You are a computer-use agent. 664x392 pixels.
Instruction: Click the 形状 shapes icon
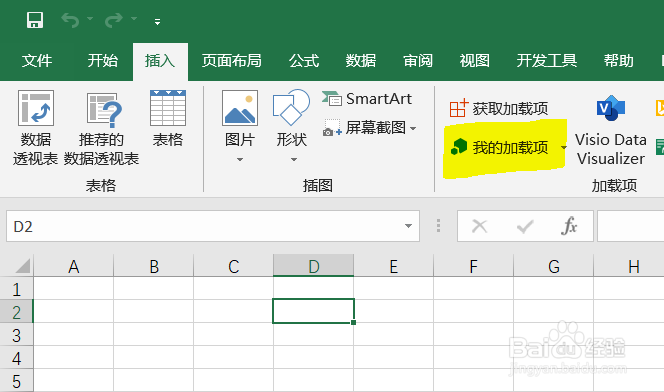click(x=291, y=108)
